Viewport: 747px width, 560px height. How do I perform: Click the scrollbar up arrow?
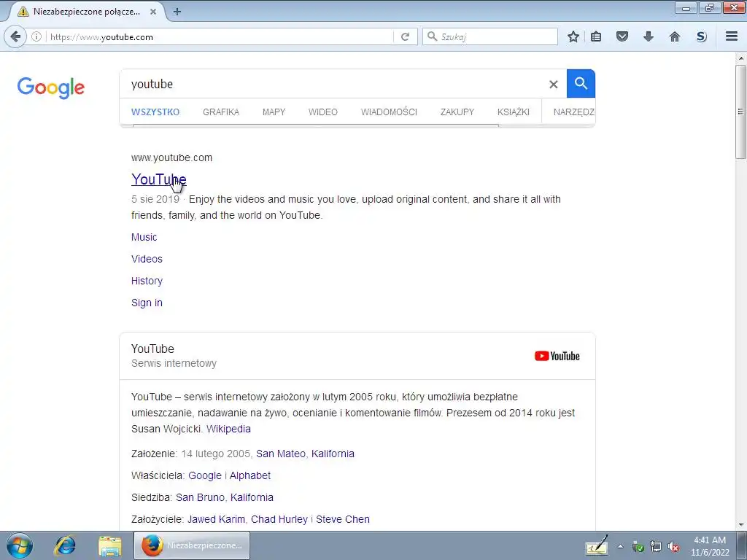tap(740, 58)
